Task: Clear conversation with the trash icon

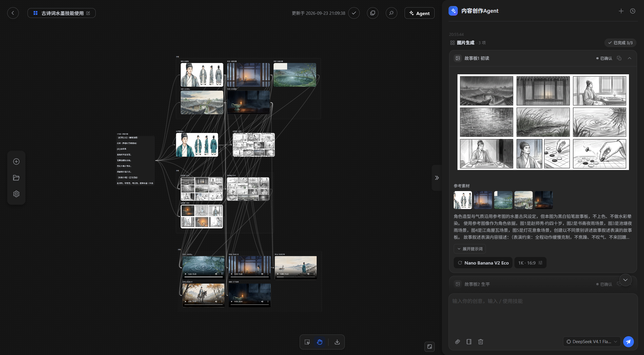Action: pos(481,342)
